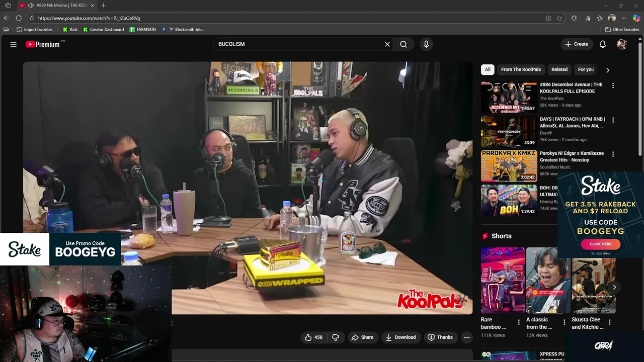Go back in browser
644x362 pixels.
[7, 18]
